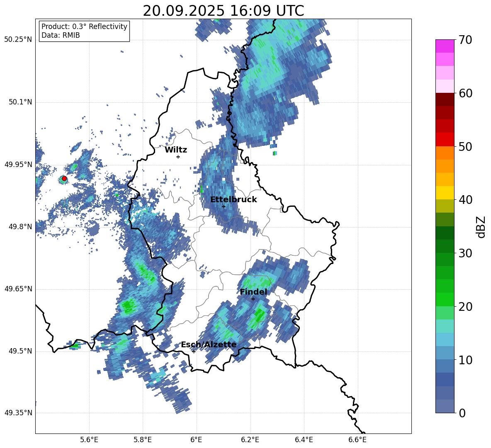Click the 6.6°E longitude label
The height and width of the screenshot is (448, 491).
357,440
